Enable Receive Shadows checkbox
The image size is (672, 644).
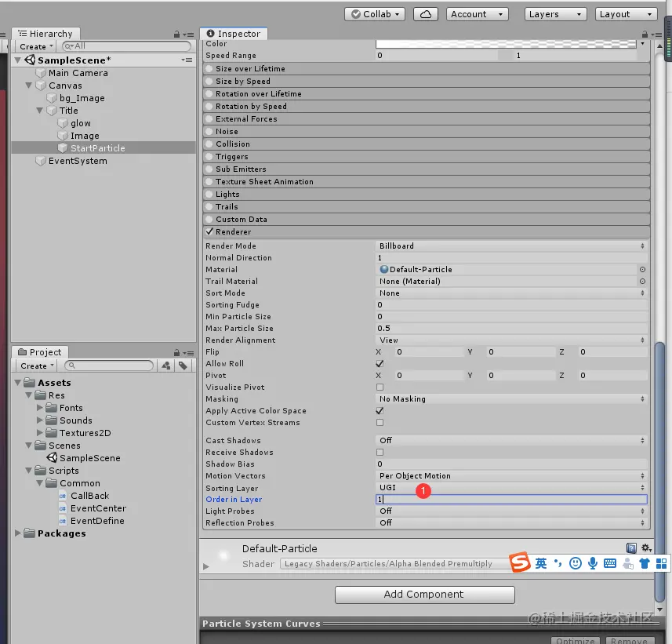click(x=380, y=453)
